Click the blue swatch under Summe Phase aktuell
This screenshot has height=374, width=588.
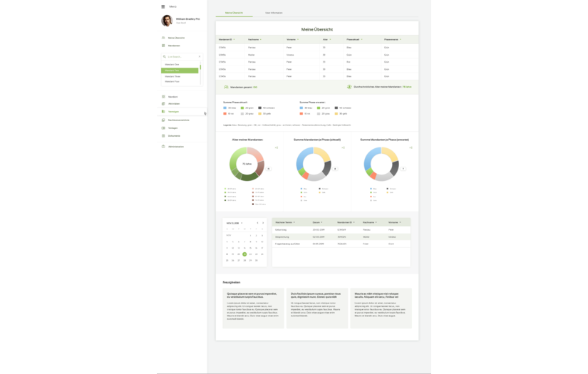point(225,108)
